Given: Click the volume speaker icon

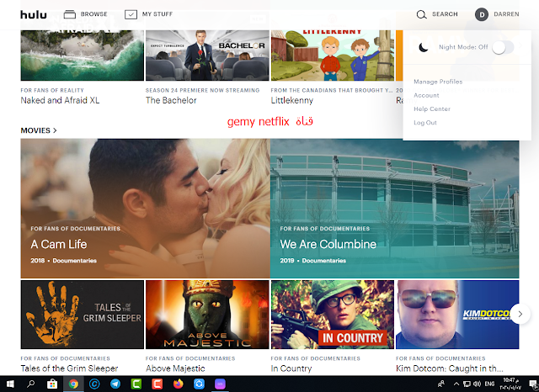Looking at the screenshot, I should click(478, 384).
